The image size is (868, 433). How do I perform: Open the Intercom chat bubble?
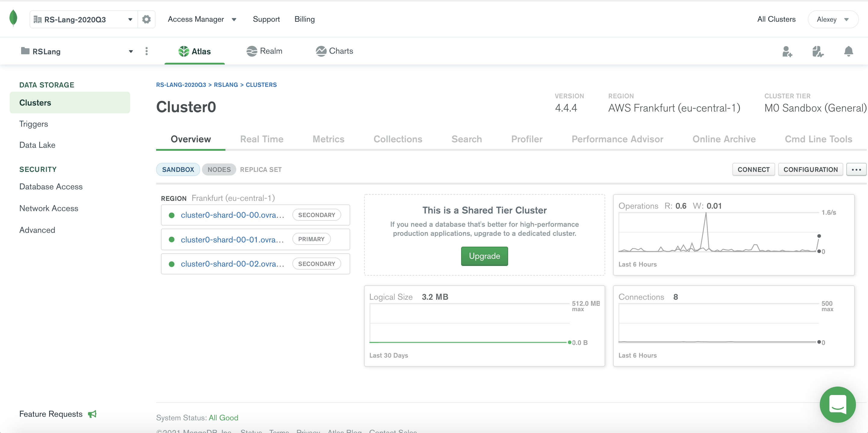tap(837, 404)
